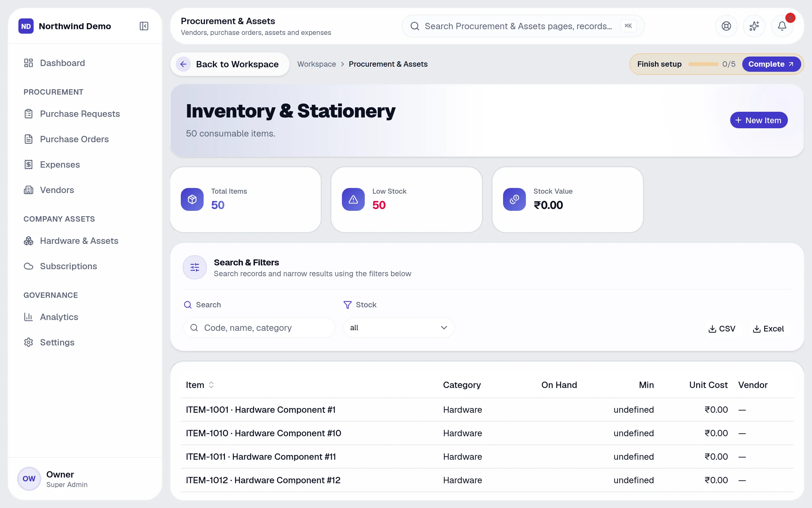Screen dimensions: 812x508
Task: Open Analytics under Governance
Action: [85, 317]
